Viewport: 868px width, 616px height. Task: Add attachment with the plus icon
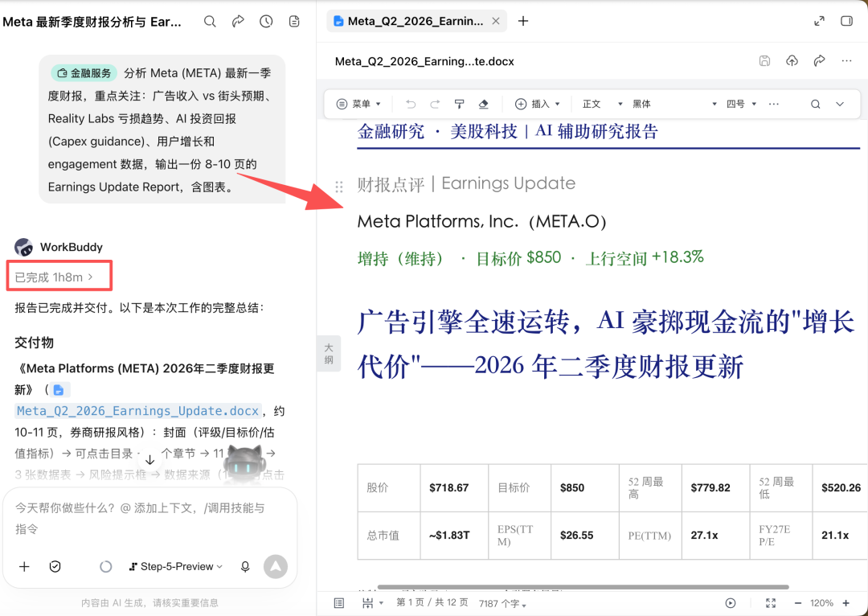click(x=24, y=567)
